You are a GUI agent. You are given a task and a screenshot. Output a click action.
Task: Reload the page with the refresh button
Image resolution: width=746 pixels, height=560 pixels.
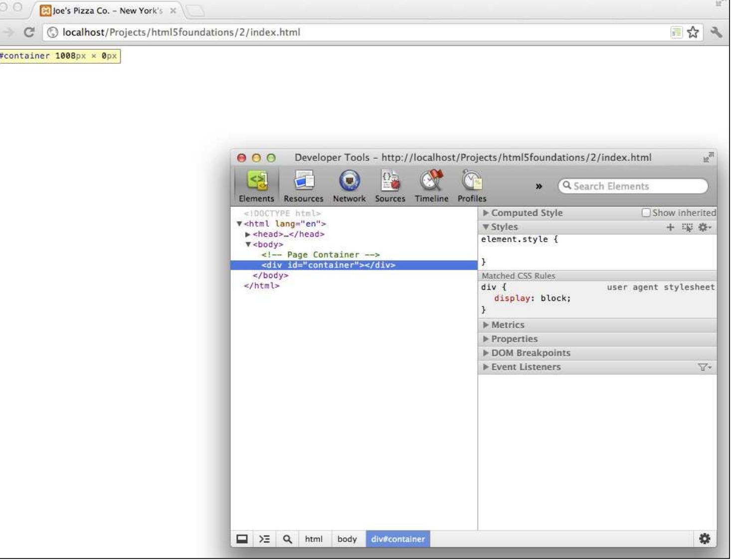[x=29, y=32]
